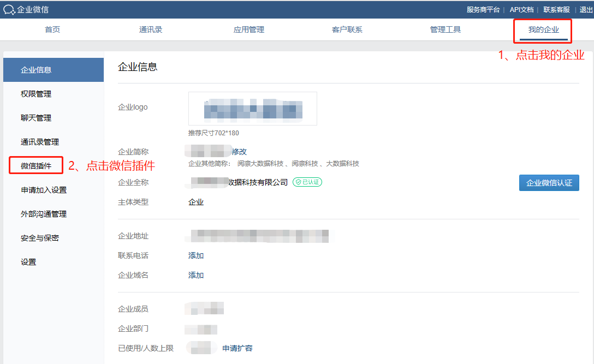Click the 申请扩容 link
The image size is (594, 364).
point(237,348)
